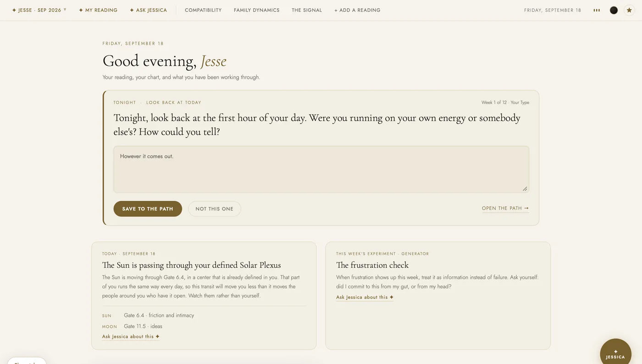This screenshot has height=364, width=642.
Task: Open the Compatibility section
Action: tap(203, 10)
